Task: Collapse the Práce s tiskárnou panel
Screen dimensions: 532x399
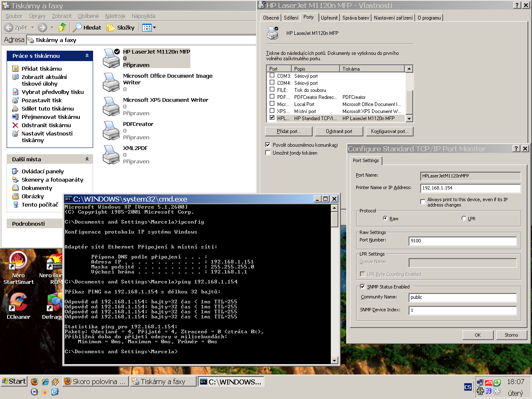Action: click(87, 56)
